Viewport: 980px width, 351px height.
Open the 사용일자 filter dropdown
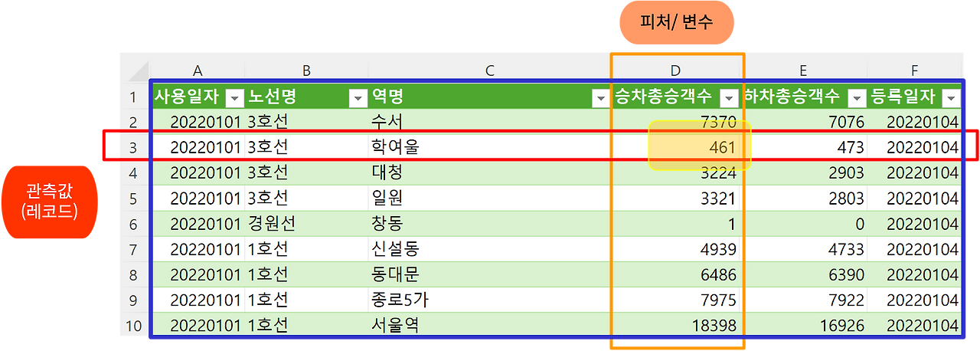pyautogui.click(x=235, y=98)
